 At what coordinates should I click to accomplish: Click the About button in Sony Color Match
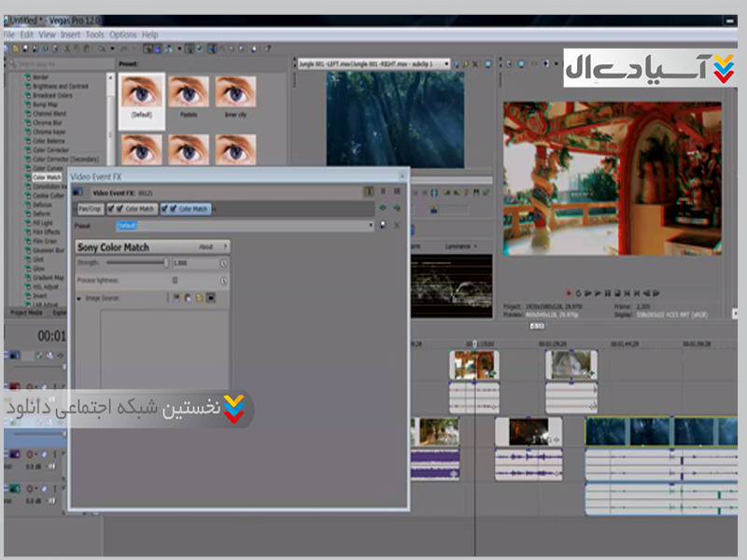205,247
